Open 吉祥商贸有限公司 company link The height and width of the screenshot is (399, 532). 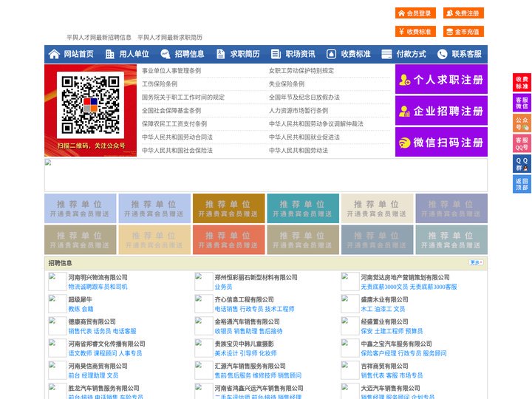pyautogui.click(x=384, y=366)
